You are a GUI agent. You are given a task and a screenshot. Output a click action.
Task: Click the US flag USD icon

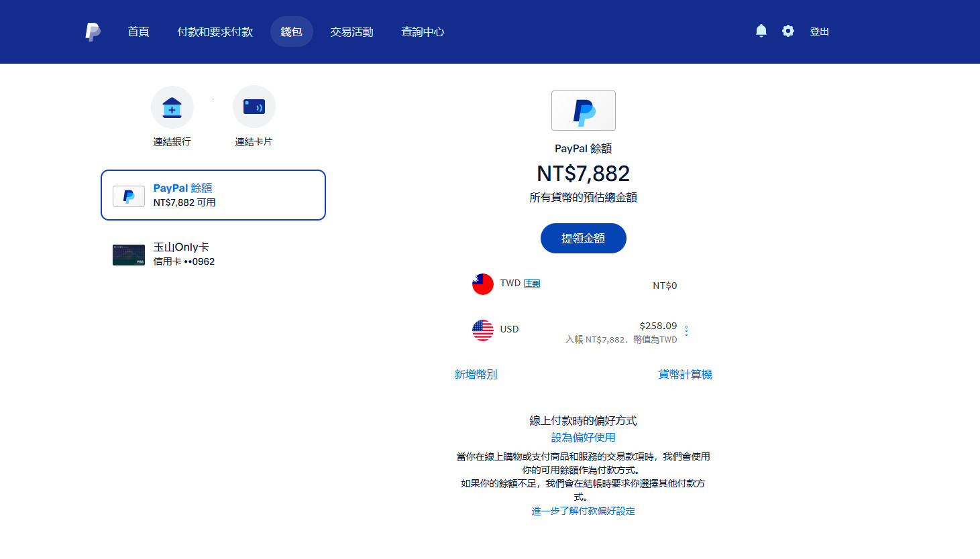(x=482, y=330)
